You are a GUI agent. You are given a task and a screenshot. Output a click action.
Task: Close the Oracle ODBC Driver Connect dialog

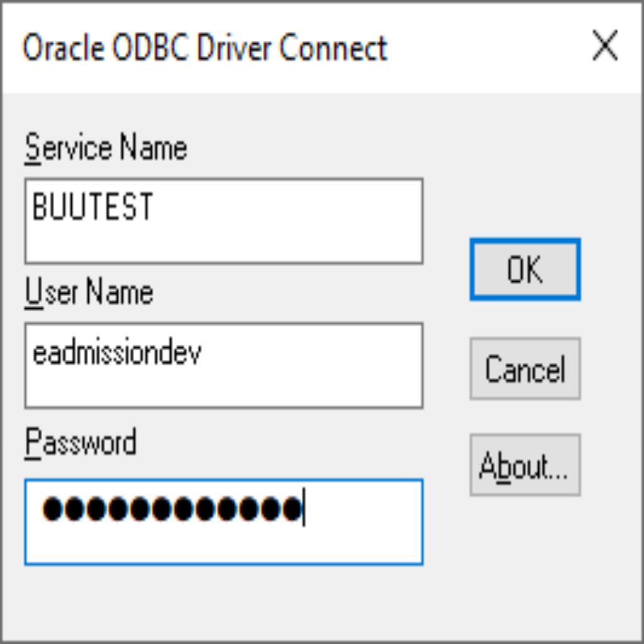[605, 48]
